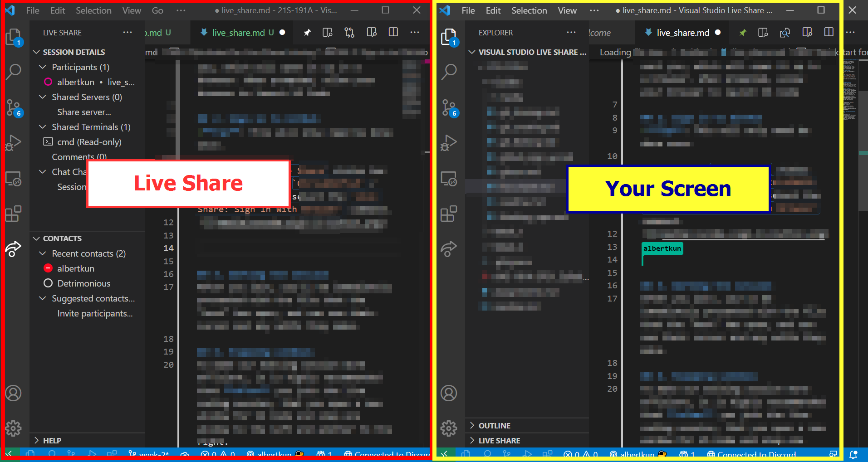The height and width of the screenshot is (462, 868).
Task: Open collapsed menu ellipsis in right window menu bar
Action: point(594,10)
